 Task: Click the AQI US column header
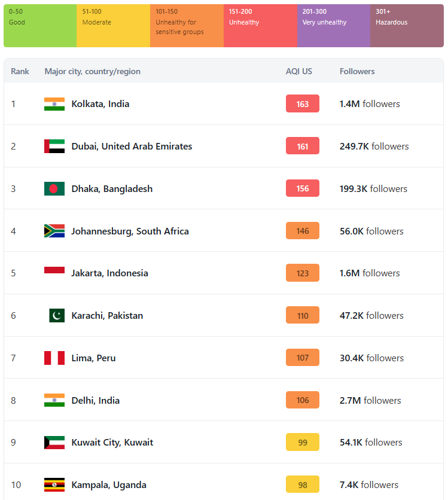[298, 72]
